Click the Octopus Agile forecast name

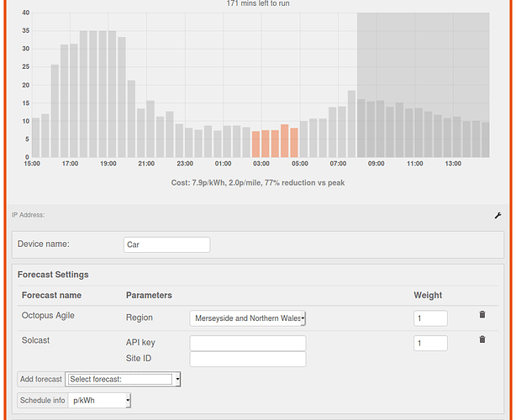tap(48, 315)
